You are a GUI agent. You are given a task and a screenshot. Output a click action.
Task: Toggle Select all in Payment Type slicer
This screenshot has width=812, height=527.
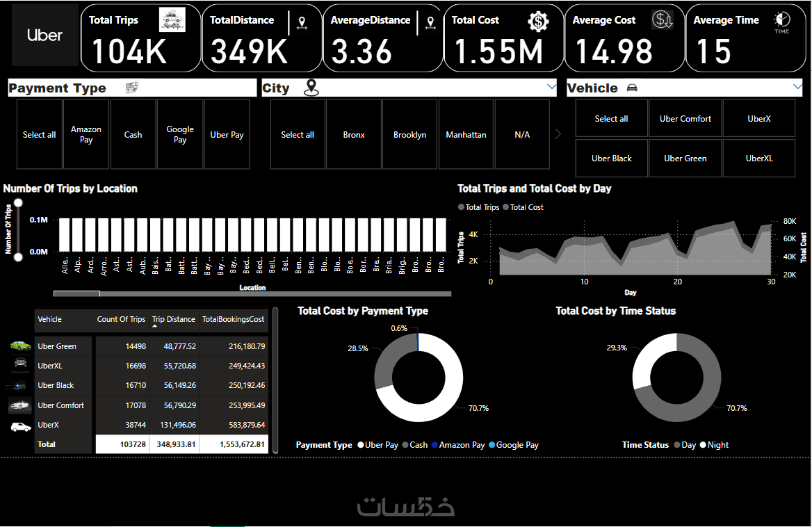[x=40, y=135]
